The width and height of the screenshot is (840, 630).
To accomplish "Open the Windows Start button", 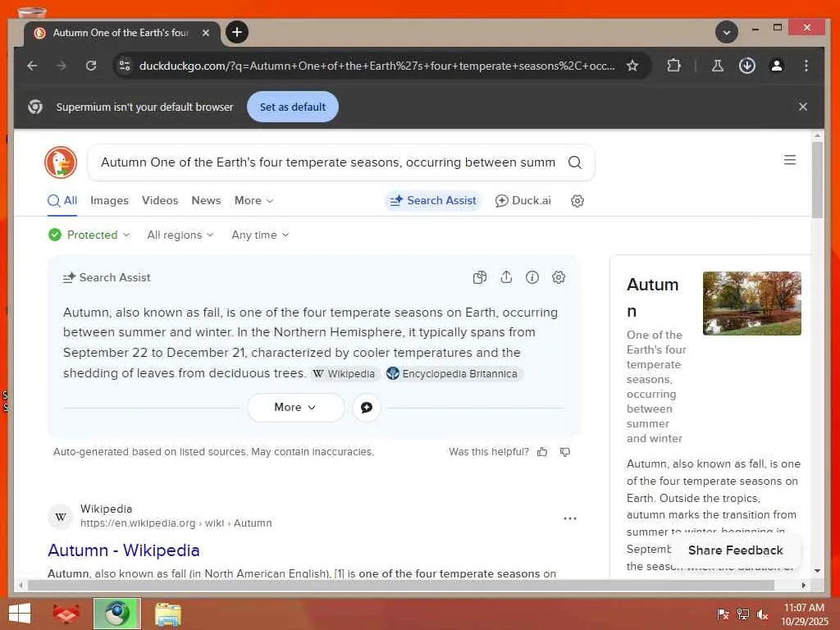I will click(20, 614).
